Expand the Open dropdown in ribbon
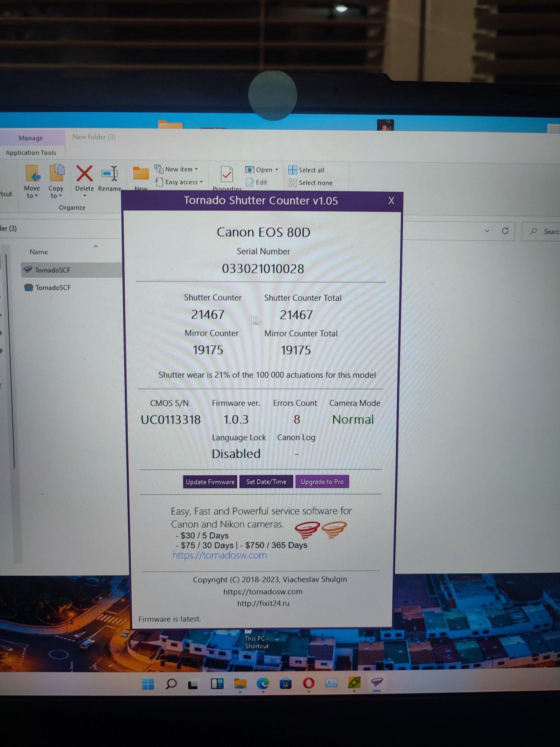 pyautogui.click(x=277, y=170)
